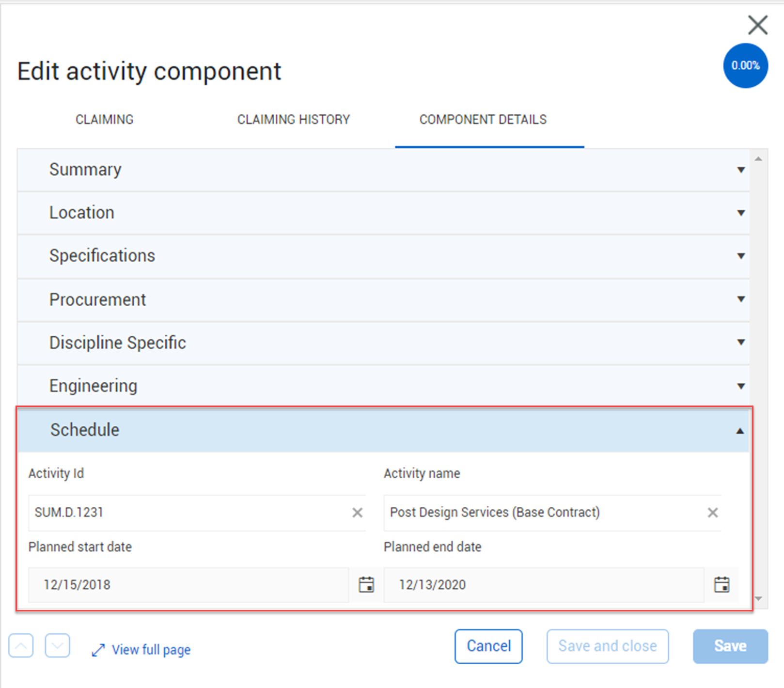The height and width of the screenshot is (688, 784).
Task: Collapse the Schedule section
Action: click(740, 430)
